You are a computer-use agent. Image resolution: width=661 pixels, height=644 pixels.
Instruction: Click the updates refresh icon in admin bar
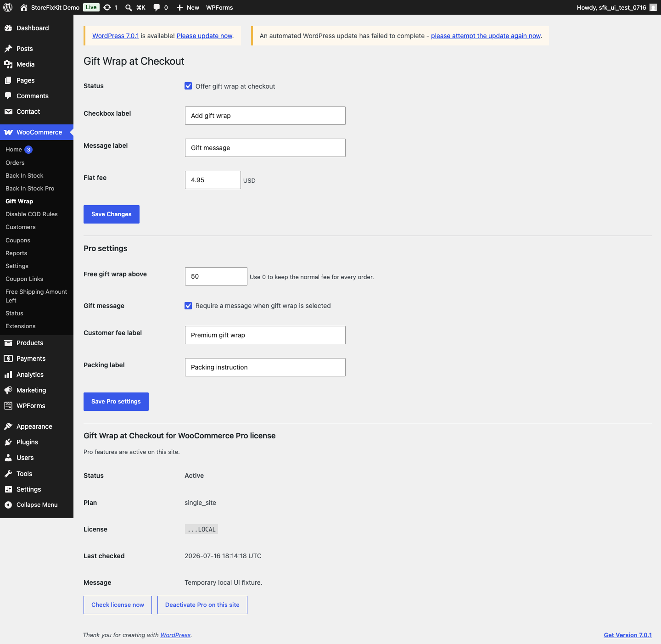click(107, 7)
